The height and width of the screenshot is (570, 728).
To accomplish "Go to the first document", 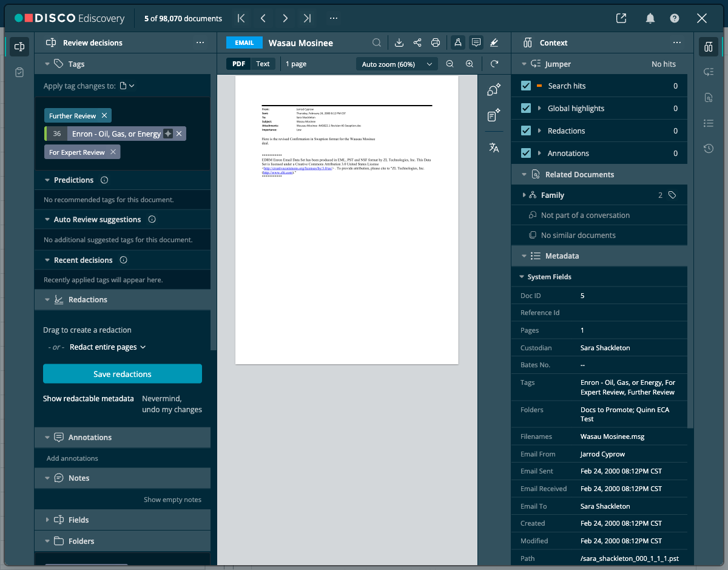I will [241, 18].
